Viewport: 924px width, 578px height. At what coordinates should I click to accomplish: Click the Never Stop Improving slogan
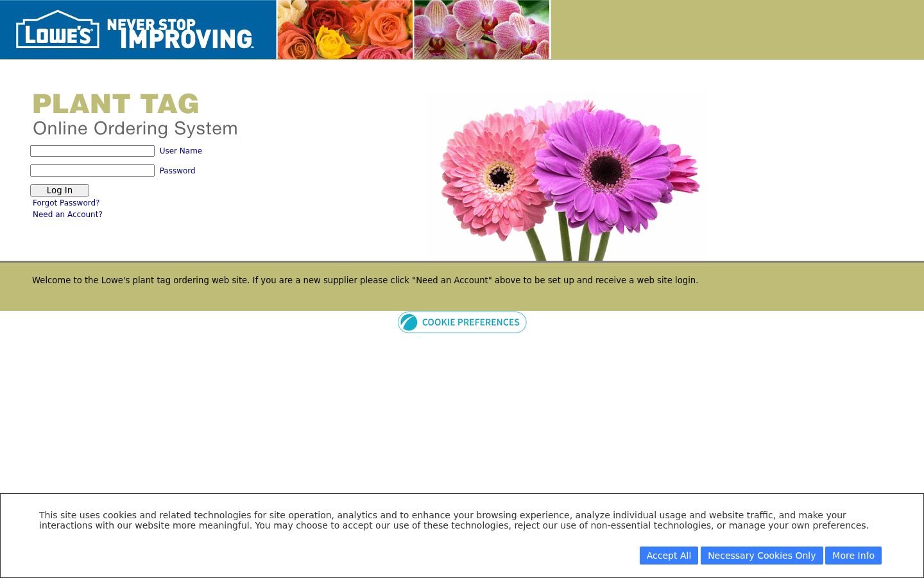pos(180,33)
